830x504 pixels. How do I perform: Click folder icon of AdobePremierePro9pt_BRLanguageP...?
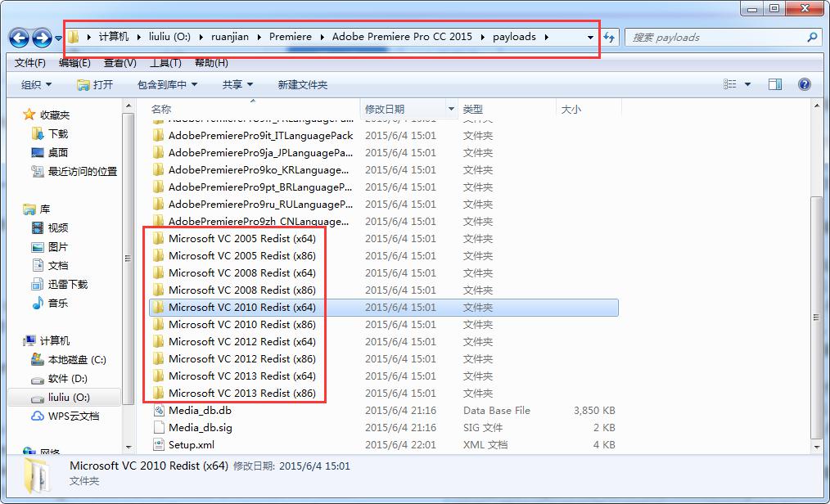tap(158, 187)
